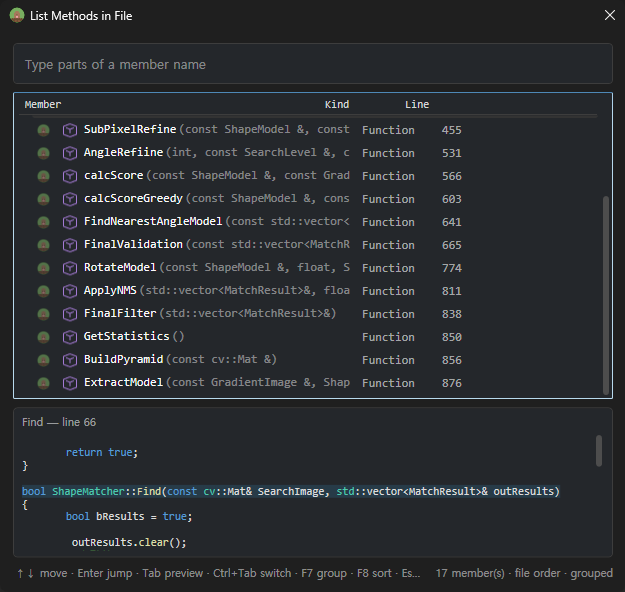625x592 pixels.
Task: Click the code preview vertical scrollbar thumb
Action: [599, 451]
